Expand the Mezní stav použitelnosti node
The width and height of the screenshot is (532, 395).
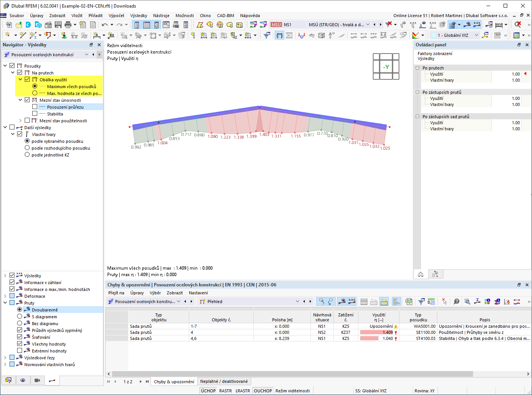[21, 120]
